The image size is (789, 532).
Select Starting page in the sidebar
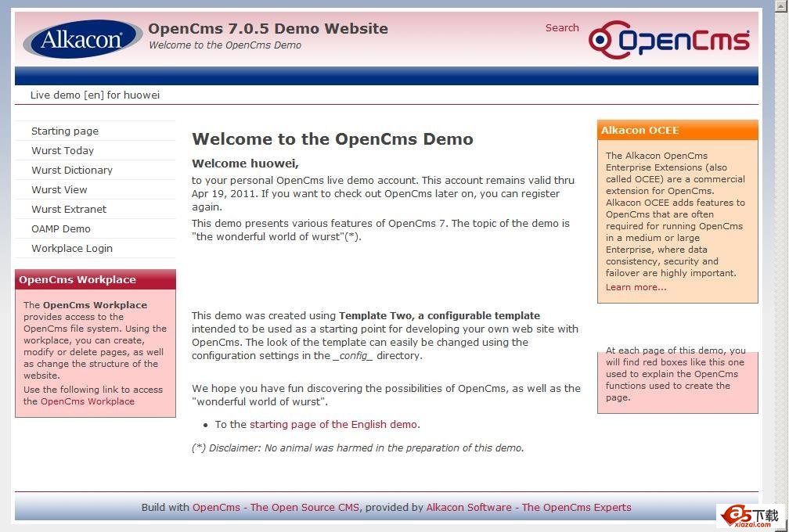point(64,131)
